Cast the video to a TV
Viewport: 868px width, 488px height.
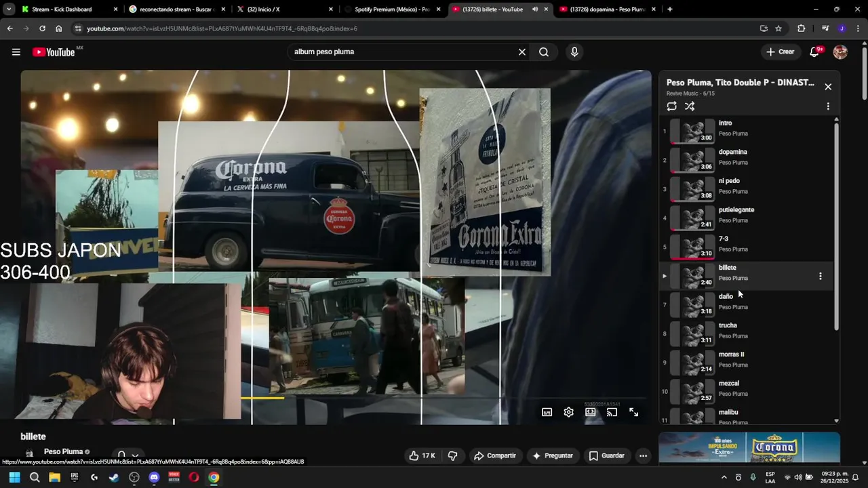(612, 412)
